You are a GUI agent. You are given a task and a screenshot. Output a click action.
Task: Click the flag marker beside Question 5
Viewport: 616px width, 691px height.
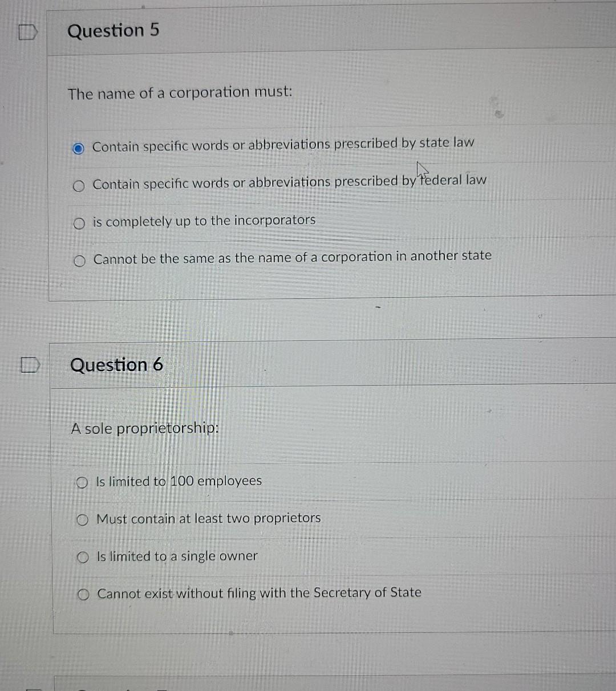[27, 32]
